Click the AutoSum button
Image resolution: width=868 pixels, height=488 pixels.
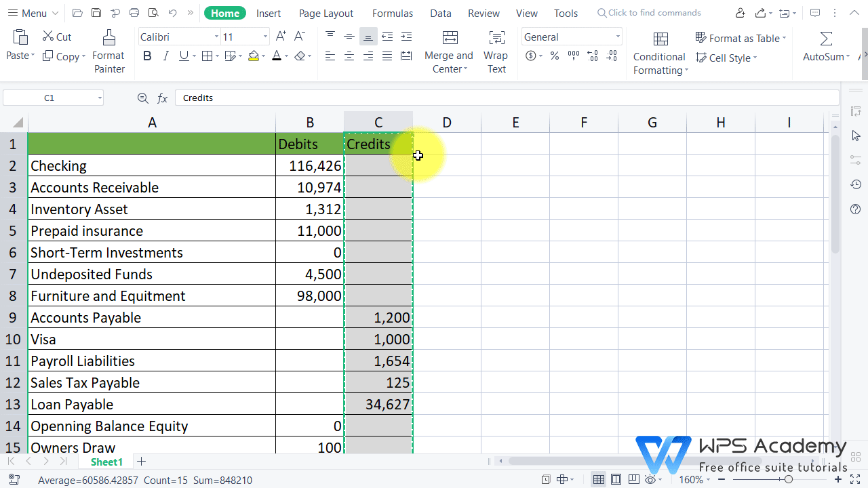pyautogui.click(x=827, y=46)
